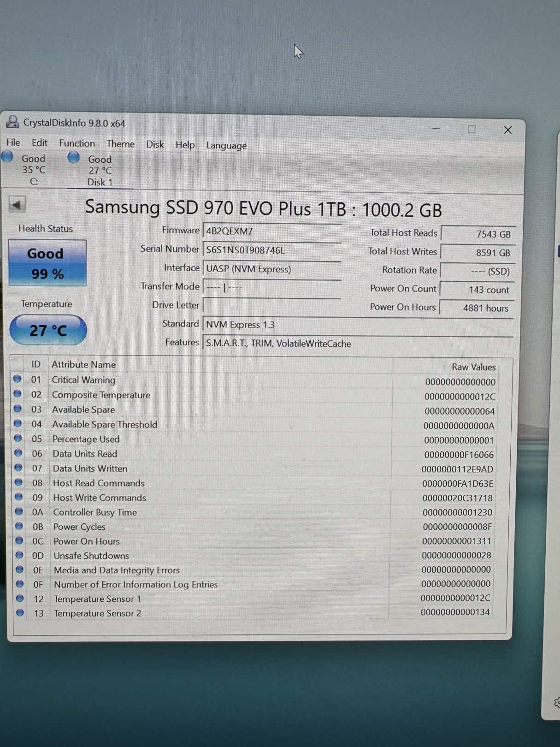Open the File menu

(13, 142)
